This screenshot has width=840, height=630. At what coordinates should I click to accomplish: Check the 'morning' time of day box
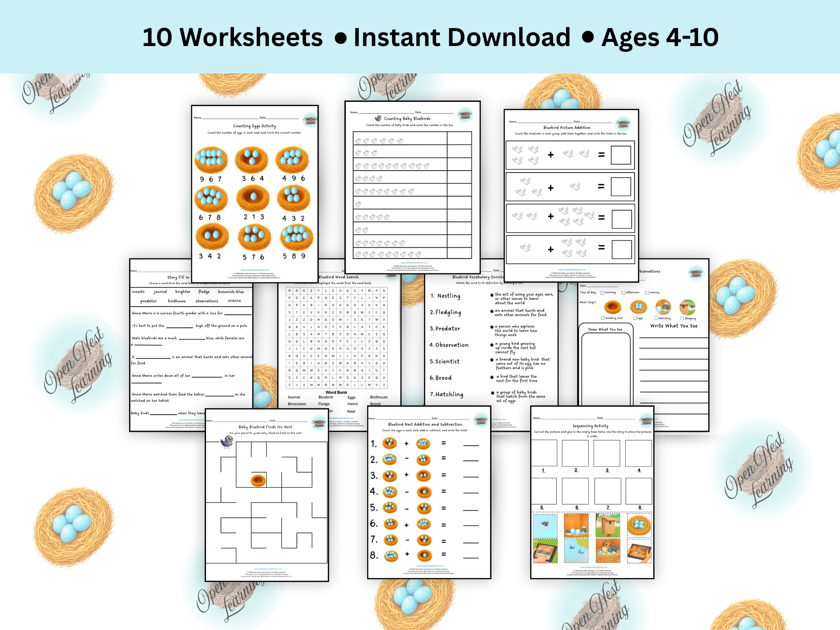click(x=602, y=293)
